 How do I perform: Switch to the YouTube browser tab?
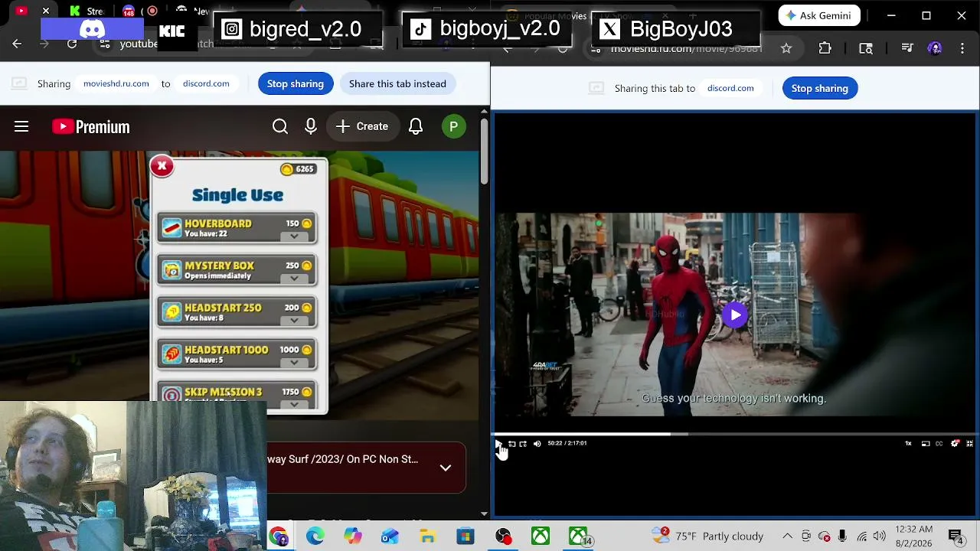21,11
